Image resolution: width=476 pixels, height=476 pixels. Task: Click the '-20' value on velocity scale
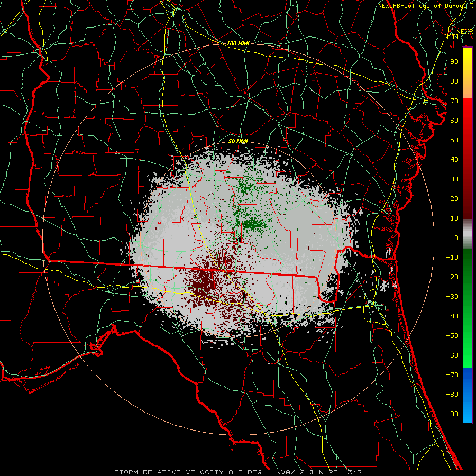452,277
